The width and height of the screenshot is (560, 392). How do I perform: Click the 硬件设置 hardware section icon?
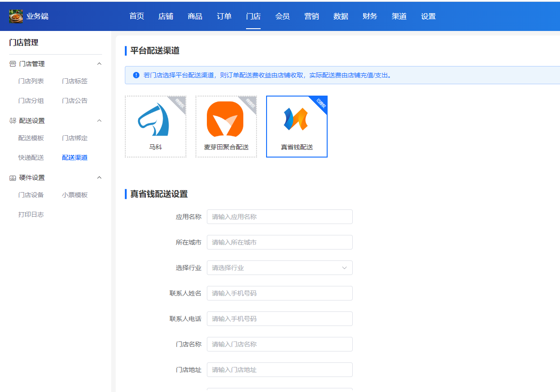pos(13,178)
